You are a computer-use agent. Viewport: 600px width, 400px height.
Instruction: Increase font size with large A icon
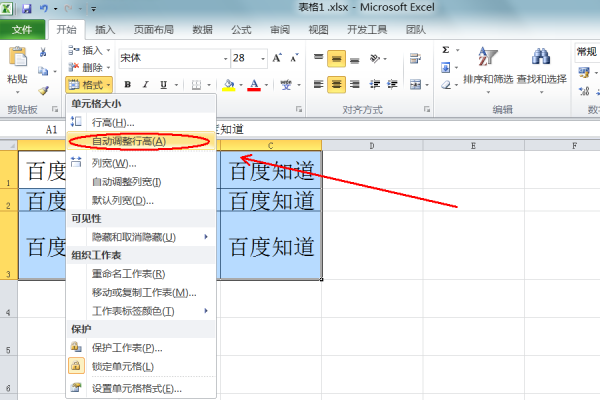tap(277, 58)
